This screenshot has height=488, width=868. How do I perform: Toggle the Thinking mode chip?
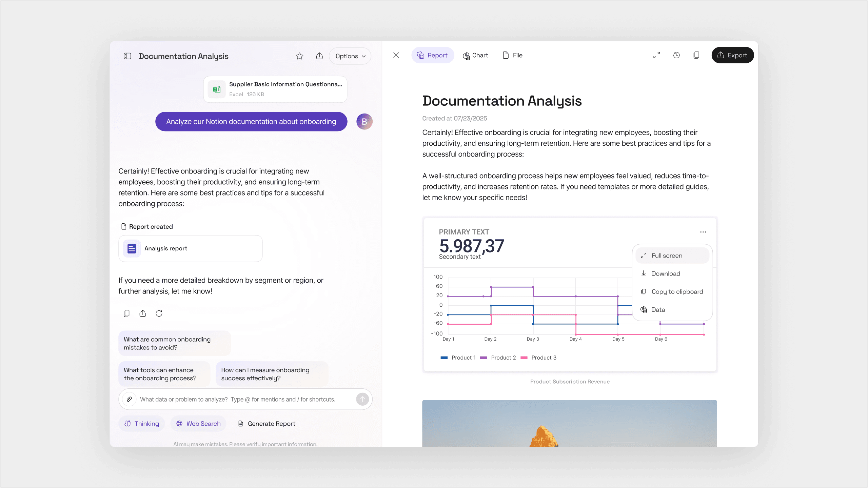pyautogui.click(x=142, y=424)
